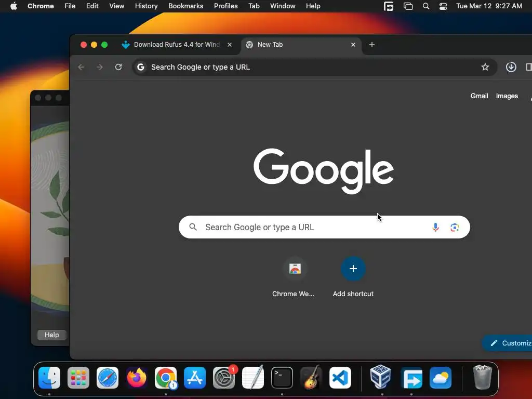This screenshot has width=532, height=399.
Task: Open the Profiles menu
Action: click(x=225, y=6)
